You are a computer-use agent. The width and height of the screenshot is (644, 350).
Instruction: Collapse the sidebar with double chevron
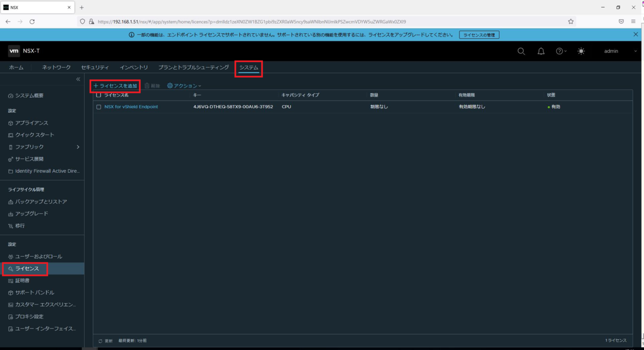pos(78,79)
